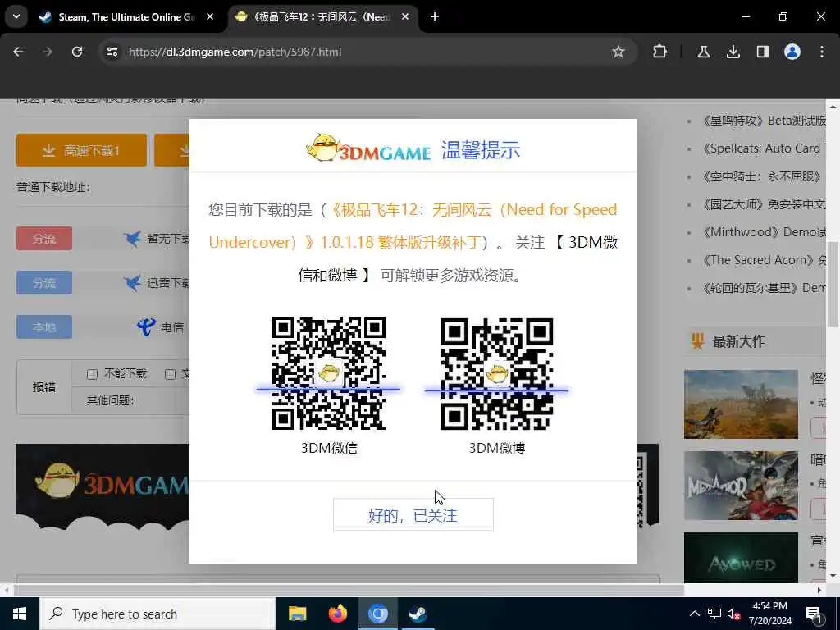The width and height of the screenshot is (840, 630).
Task: Click the address bar URL
Action: (235, 52)
